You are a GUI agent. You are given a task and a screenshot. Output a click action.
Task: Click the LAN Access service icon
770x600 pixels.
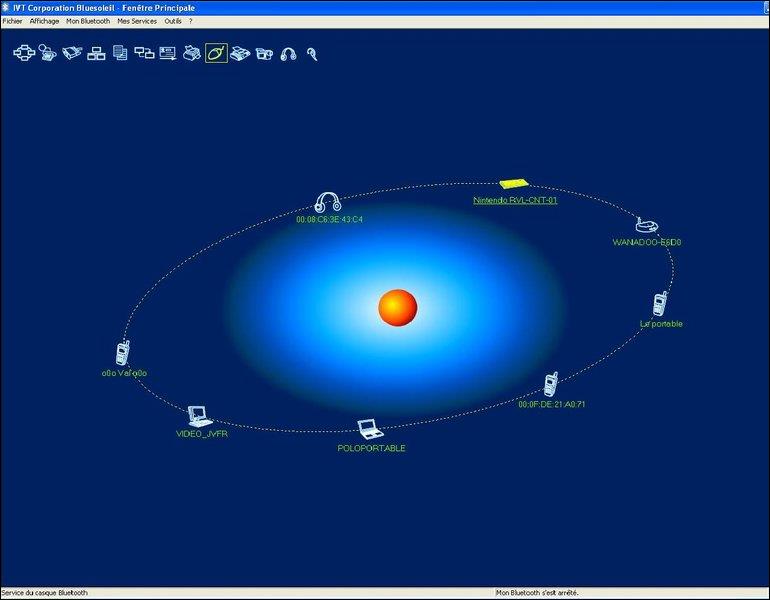click(96, 54)
